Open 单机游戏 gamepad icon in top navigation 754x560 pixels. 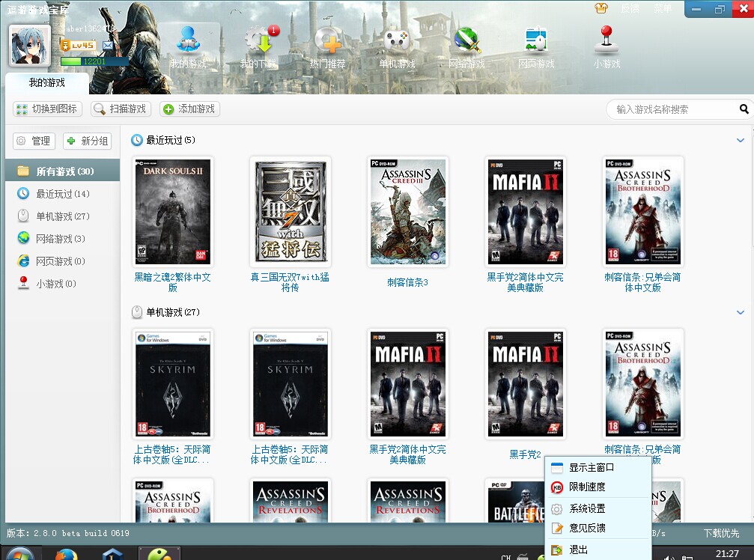click(397, 47)
